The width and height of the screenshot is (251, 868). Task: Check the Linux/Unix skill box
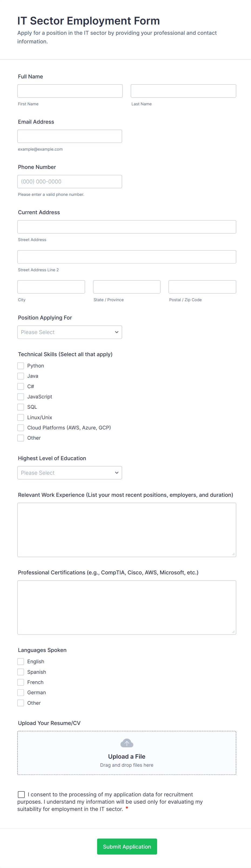point(21,417)
